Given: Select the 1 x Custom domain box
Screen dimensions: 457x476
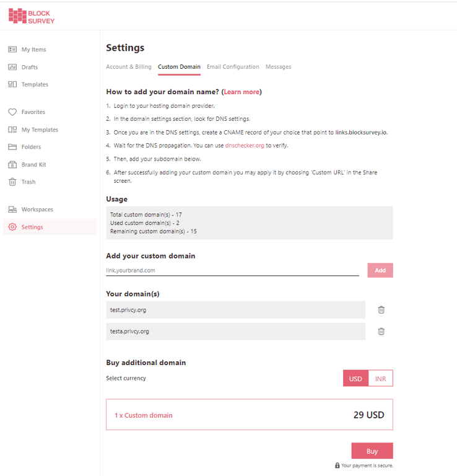Looking at the screenshot, I should [250, 415].
